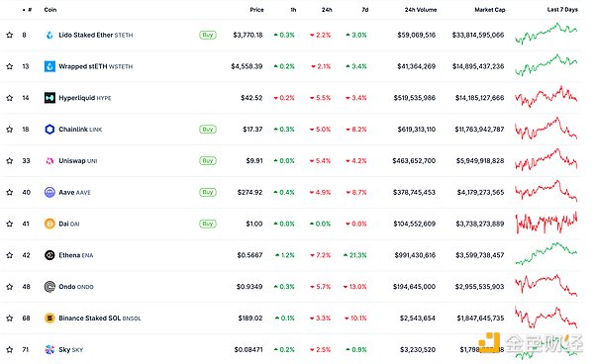This screenshot has width=594, height=364.
Task: Click the Hyperliquid logo icon
Action: coord(49,98)
